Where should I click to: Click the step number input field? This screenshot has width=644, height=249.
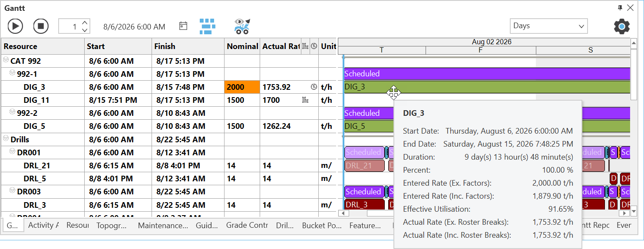click(x=70, y=26)
